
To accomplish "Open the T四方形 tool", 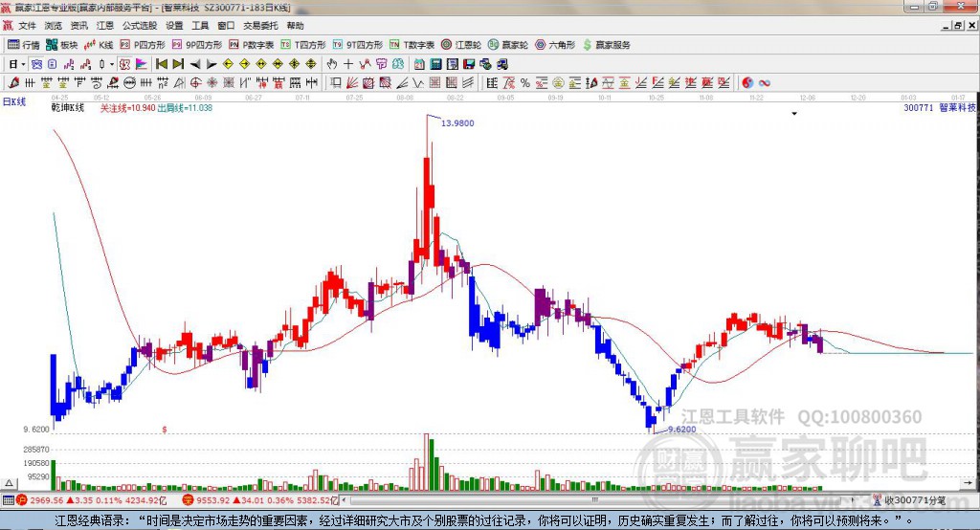I will (x=303, y=45).
